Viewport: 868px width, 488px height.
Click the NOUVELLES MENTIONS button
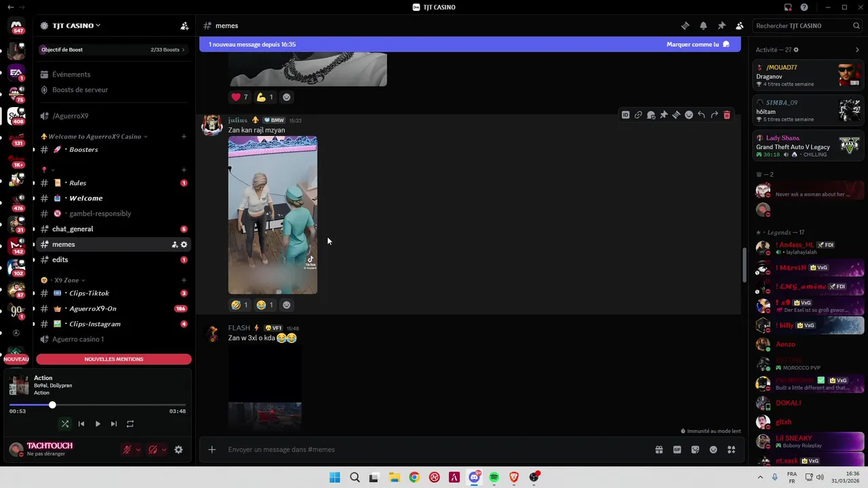coord(114,359)
